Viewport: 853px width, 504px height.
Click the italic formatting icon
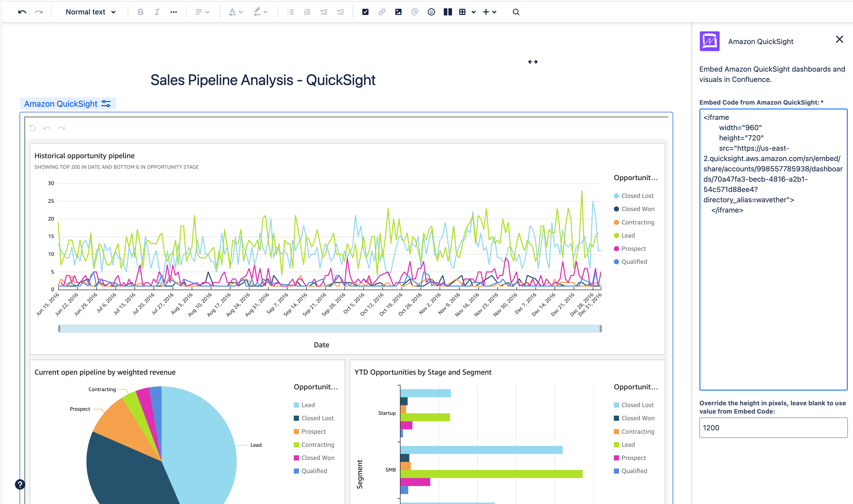(157, 11)
